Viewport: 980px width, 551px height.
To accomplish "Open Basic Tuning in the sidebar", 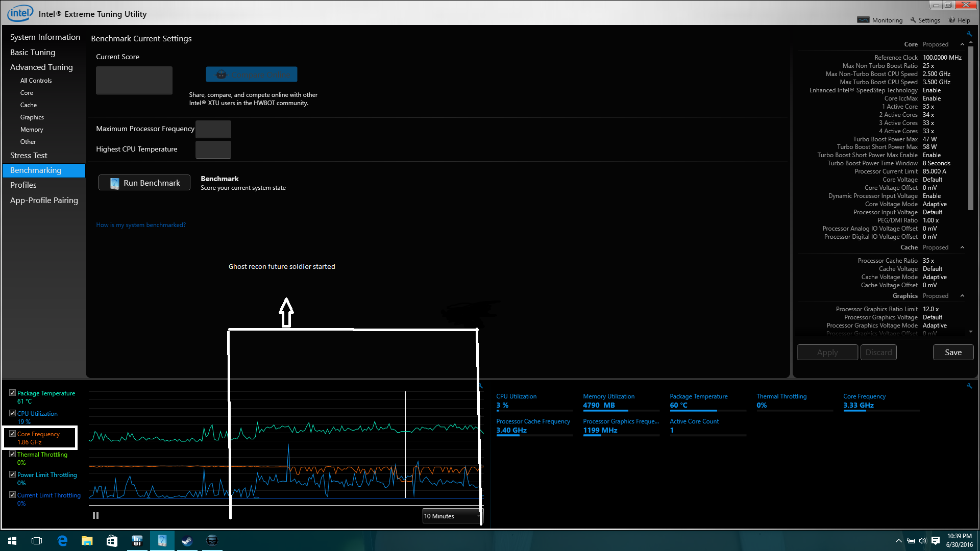I will [33, 53].
